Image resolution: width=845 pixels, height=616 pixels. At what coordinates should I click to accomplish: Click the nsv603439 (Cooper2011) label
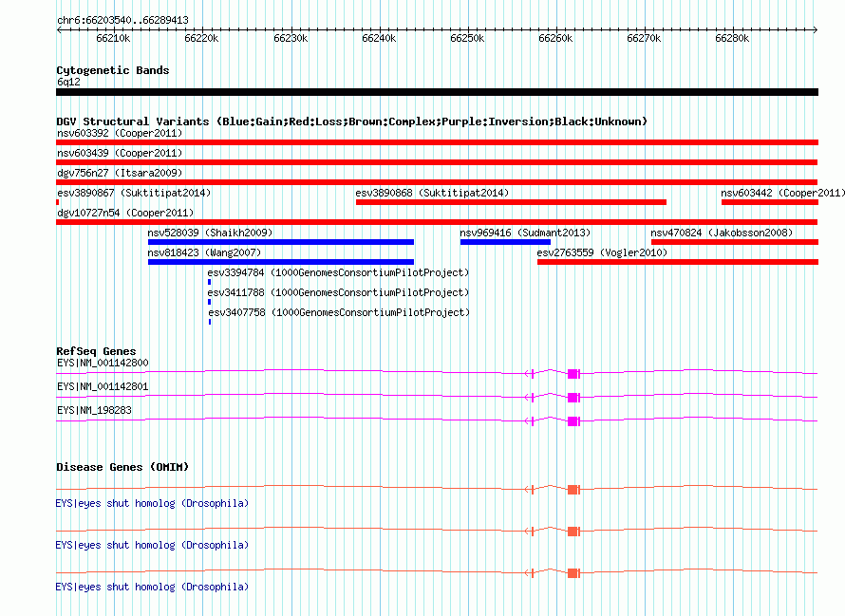coord(120,153)
